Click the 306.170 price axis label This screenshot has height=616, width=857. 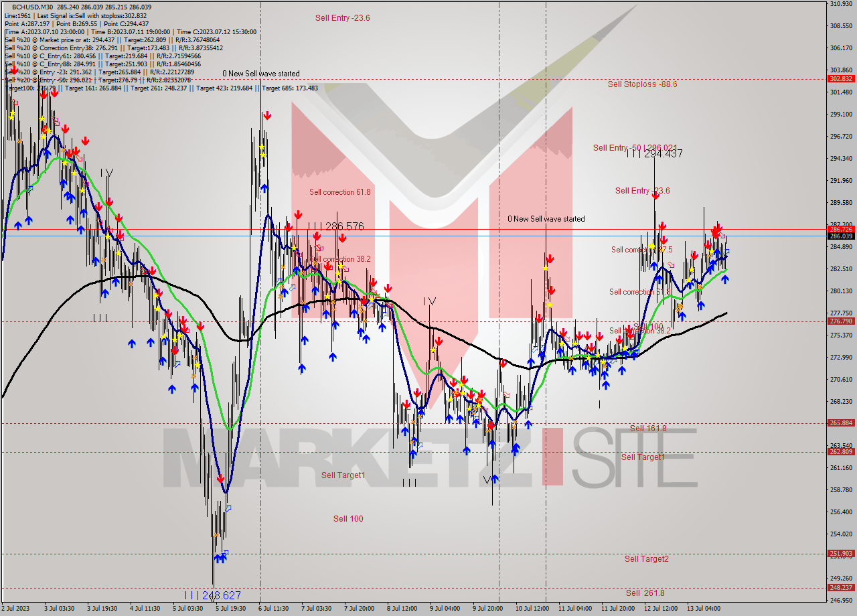[x=841, y=48]
